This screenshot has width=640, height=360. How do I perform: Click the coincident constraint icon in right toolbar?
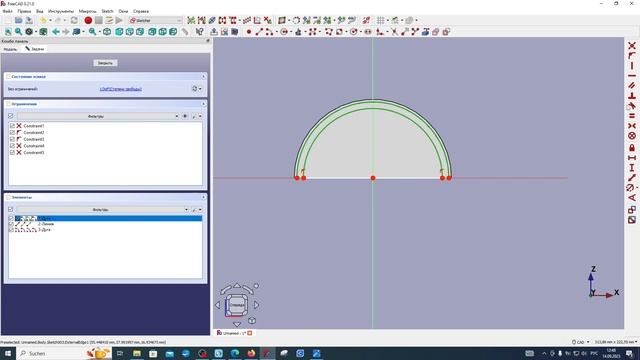632,45
